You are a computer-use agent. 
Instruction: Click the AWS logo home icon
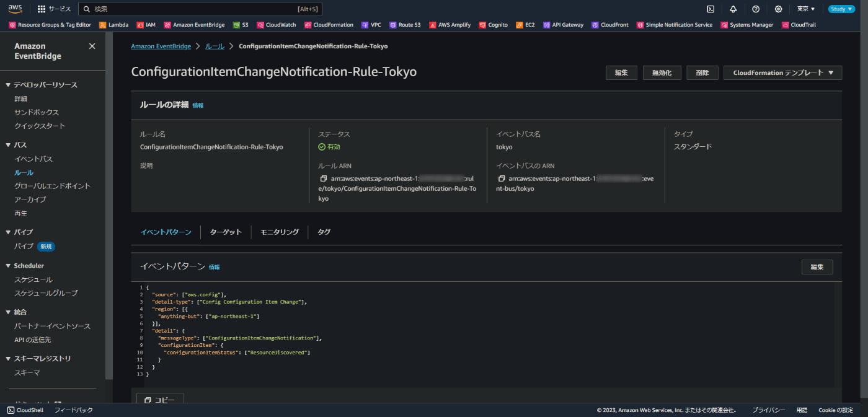(15, 9)
